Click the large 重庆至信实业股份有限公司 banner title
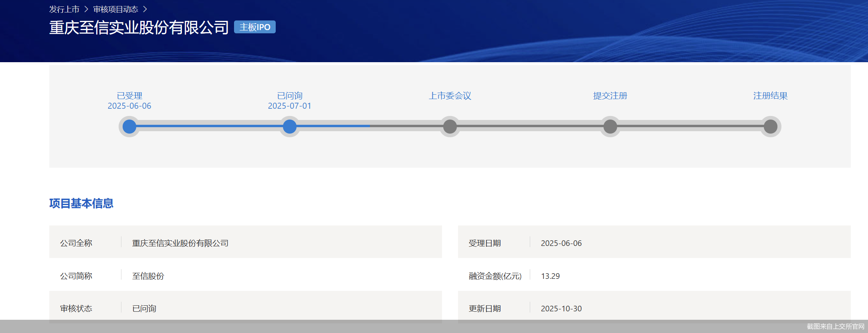This screenshot has width=868, height=333. click(x=139, y=28)
